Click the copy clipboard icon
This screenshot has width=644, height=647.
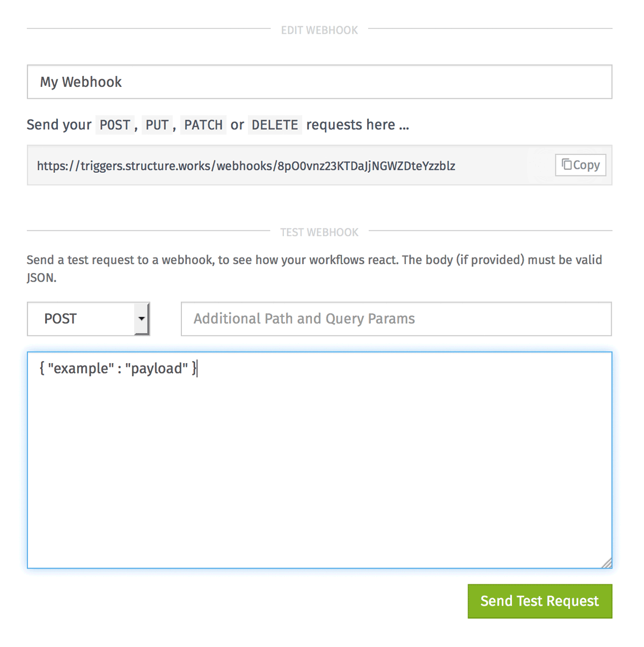point(567,164)
